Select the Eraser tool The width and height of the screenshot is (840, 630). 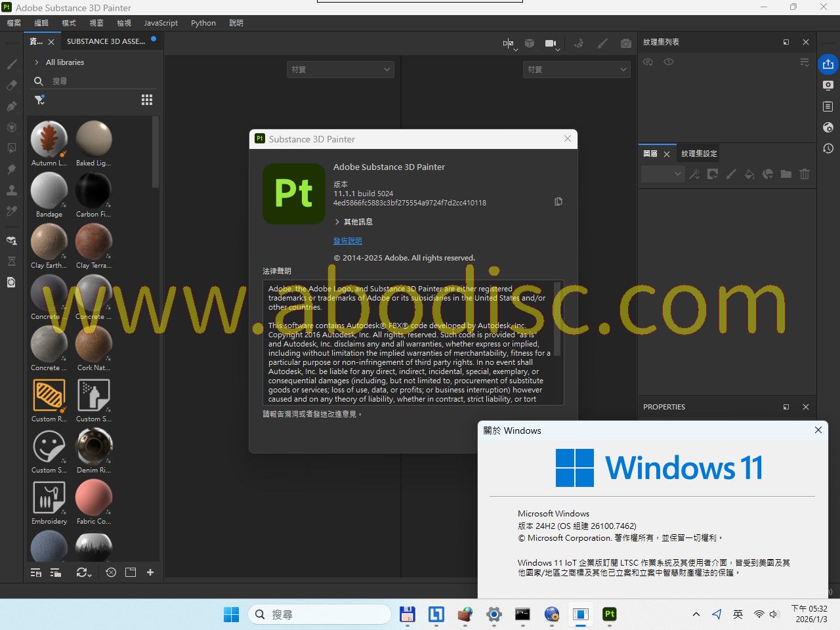[12, 85]
